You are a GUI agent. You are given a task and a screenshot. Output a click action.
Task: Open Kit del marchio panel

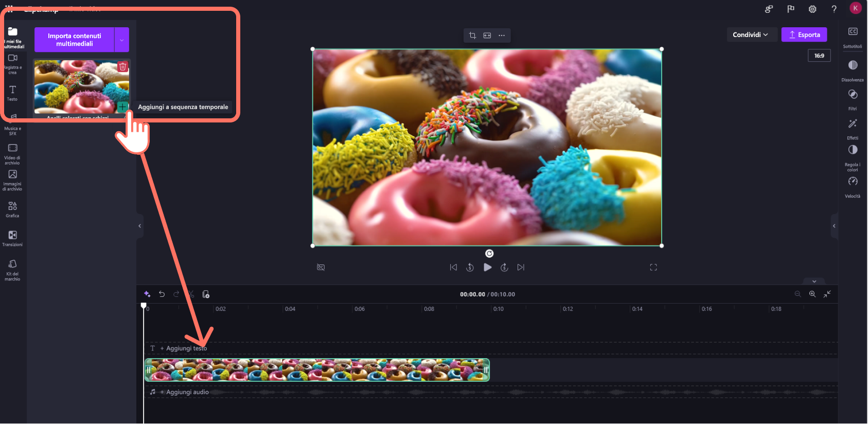12,270
